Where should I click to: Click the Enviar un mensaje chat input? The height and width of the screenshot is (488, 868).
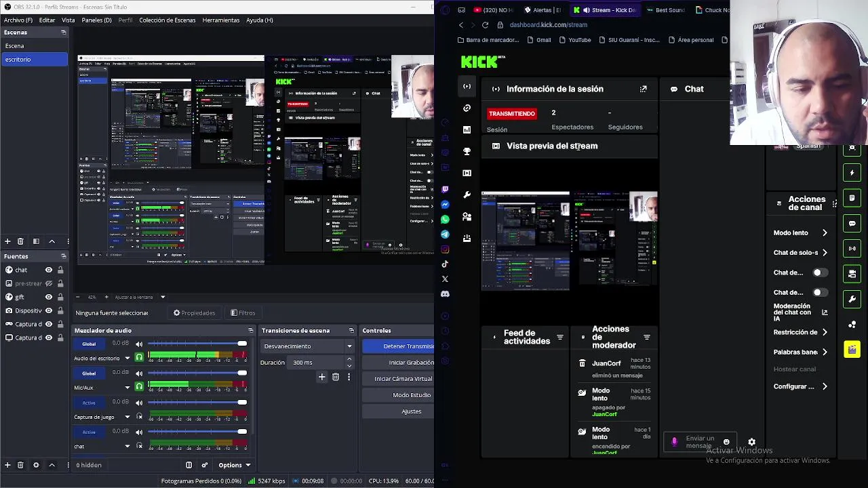(700, 442)
